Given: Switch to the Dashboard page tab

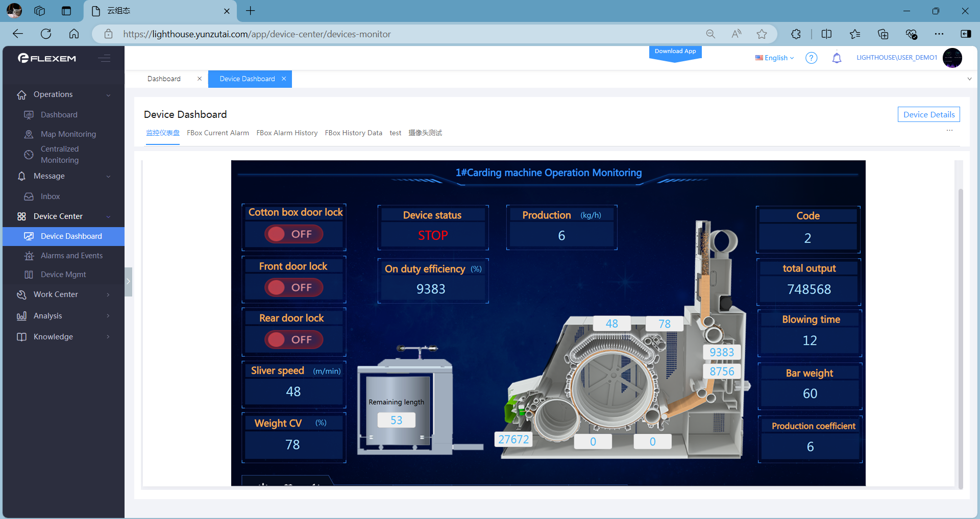Looking at the screenshot, I should tap(164, 79).
